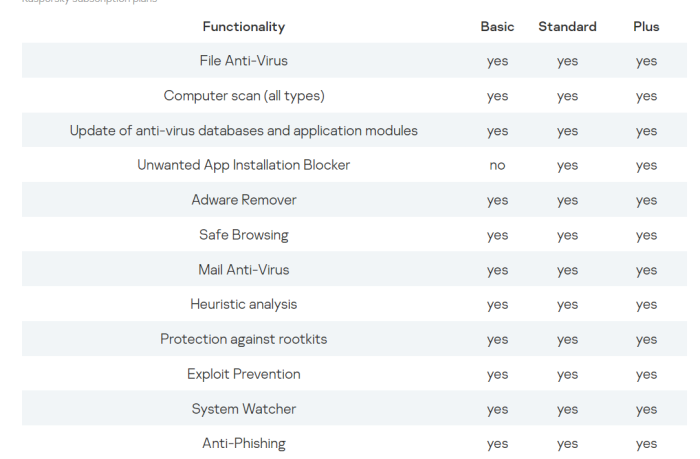Screen dimensions: 700x459
Task: Click Plus column value for Anti-Phishing
Action: pos(646,443)
